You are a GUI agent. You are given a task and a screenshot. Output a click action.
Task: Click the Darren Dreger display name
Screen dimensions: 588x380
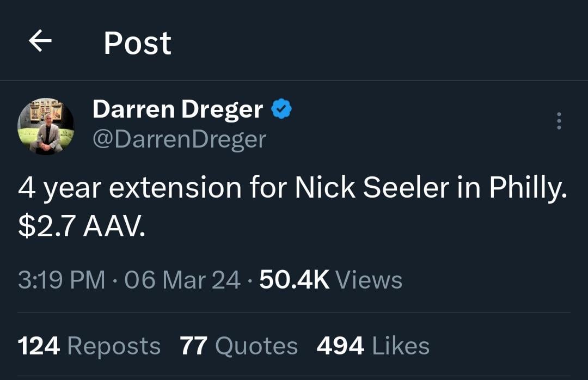click(178, 109)
